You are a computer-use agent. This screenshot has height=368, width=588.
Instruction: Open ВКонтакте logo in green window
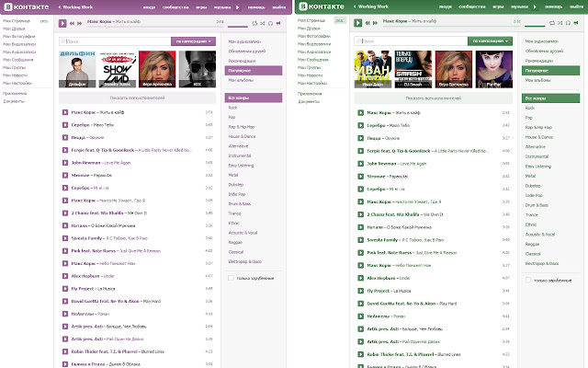click(322, 6)
